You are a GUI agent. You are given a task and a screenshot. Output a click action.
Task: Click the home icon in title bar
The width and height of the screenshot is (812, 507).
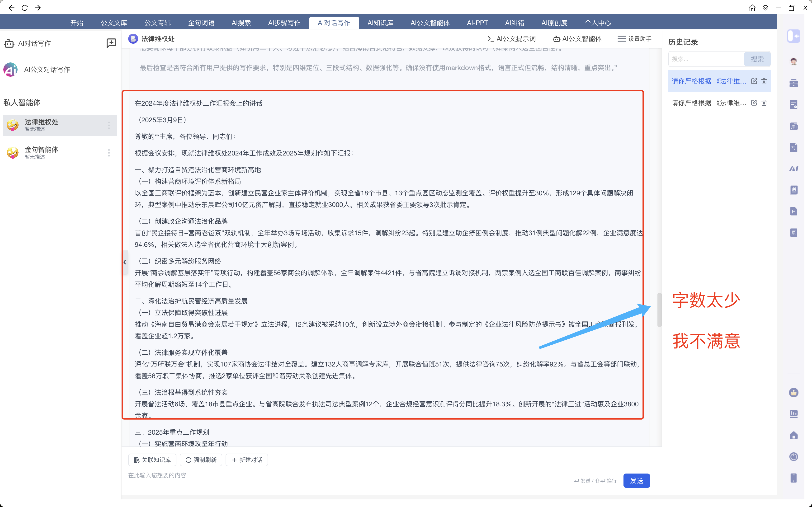752,8
